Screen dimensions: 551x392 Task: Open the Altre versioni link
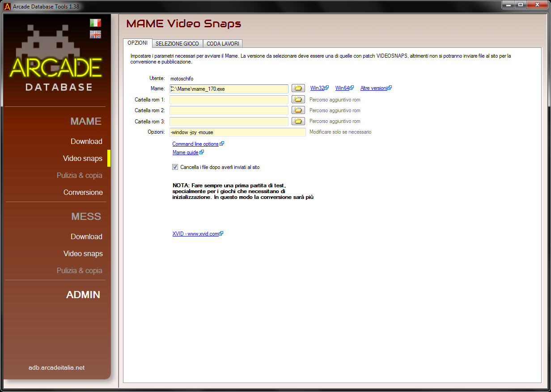coord(373,88)
